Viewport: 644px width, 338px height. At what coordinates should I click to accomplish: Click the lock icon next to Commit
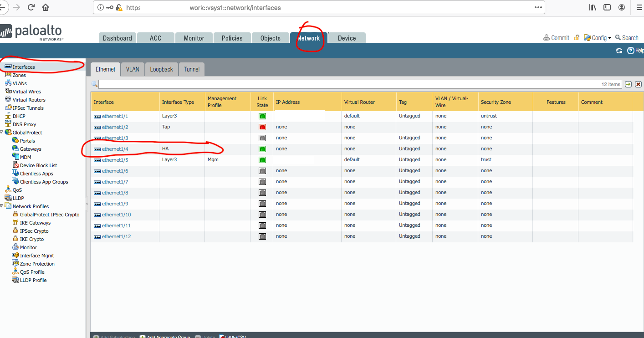tap(577, 38)
